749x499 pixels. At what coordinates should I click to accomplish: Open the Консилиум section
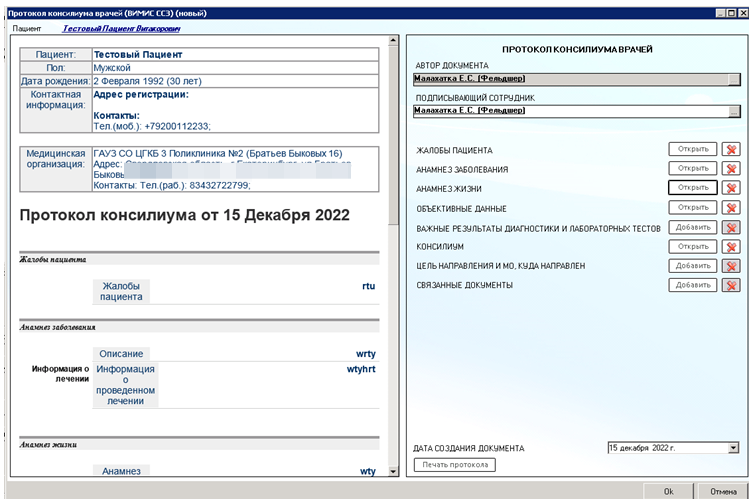[693, 246]
